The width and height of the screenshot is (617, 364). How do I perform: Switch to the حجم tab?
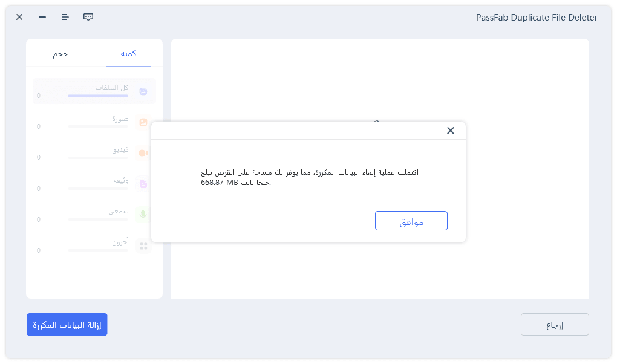pyautogui.click(x=60, y=53)
